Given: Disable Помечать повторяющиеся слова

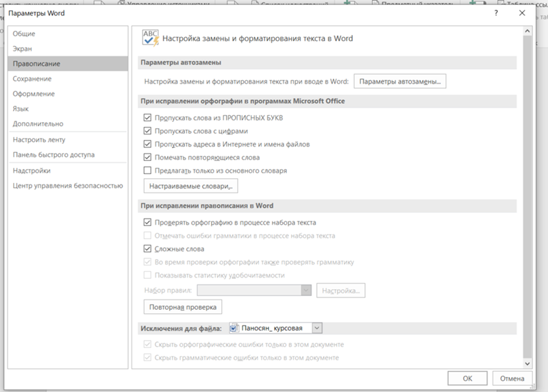Looking at the screenshot, I should 147,158.
